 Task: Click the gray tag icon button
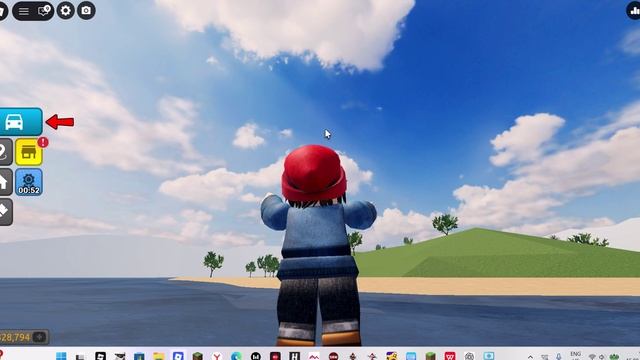(x=5, y=212)
